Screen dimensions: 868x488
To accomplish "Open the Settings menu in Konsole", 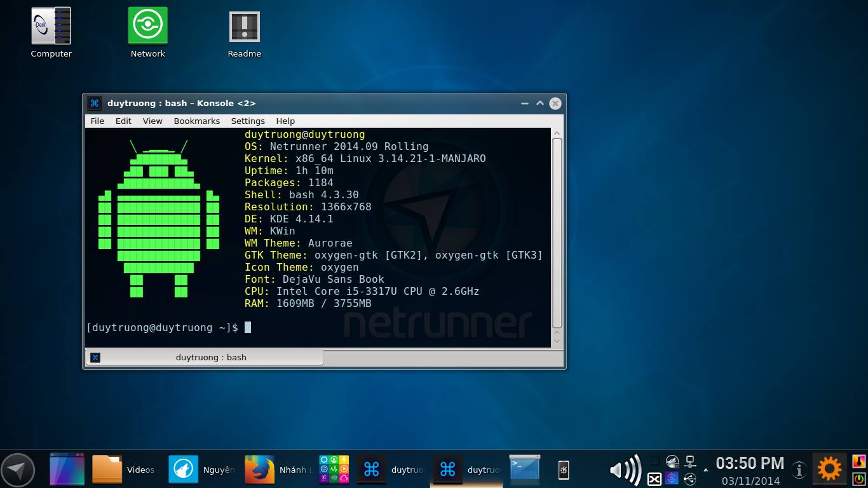I will coord(248,121).
